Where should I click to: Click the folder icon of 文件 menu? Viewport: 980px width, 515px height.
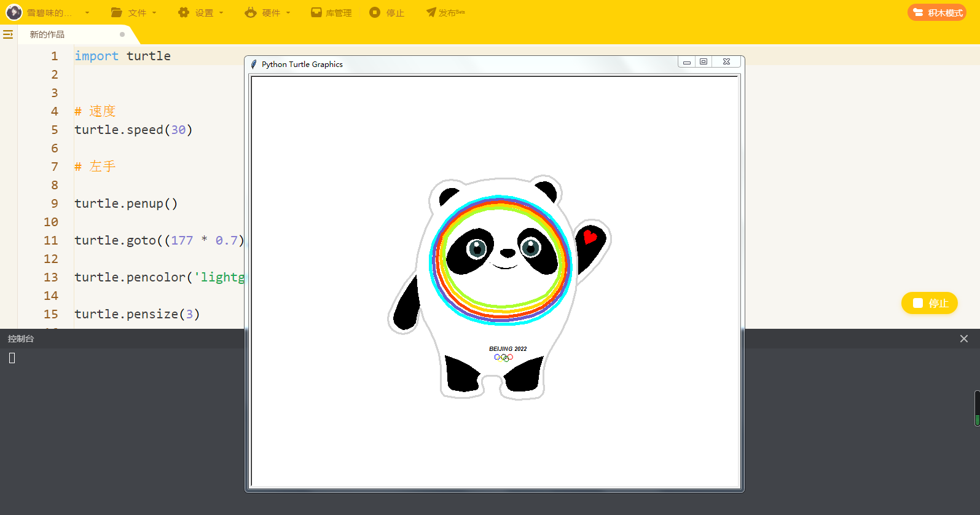click(x=116, y=12)
